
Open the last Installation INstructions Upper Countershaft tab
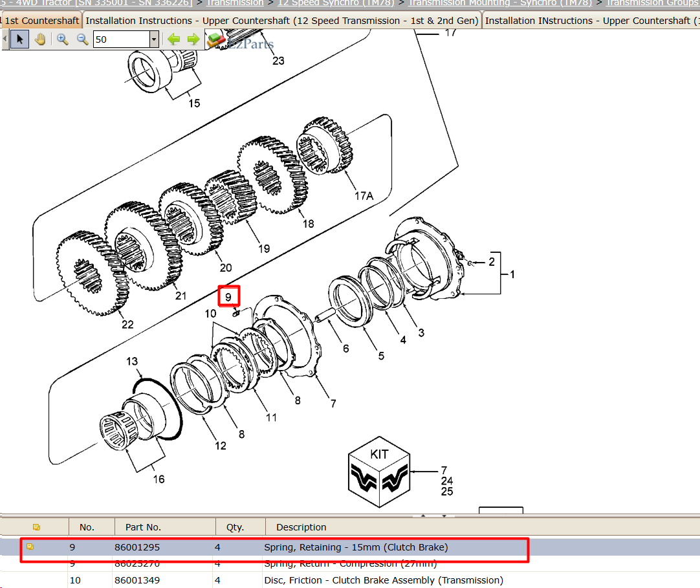[x=591, y=21]
